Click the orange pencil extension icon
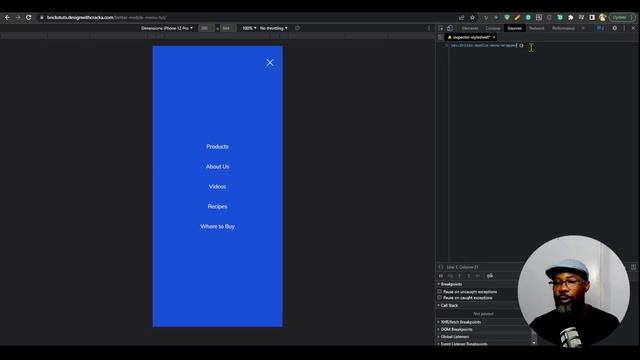 (x=518, y=18)
